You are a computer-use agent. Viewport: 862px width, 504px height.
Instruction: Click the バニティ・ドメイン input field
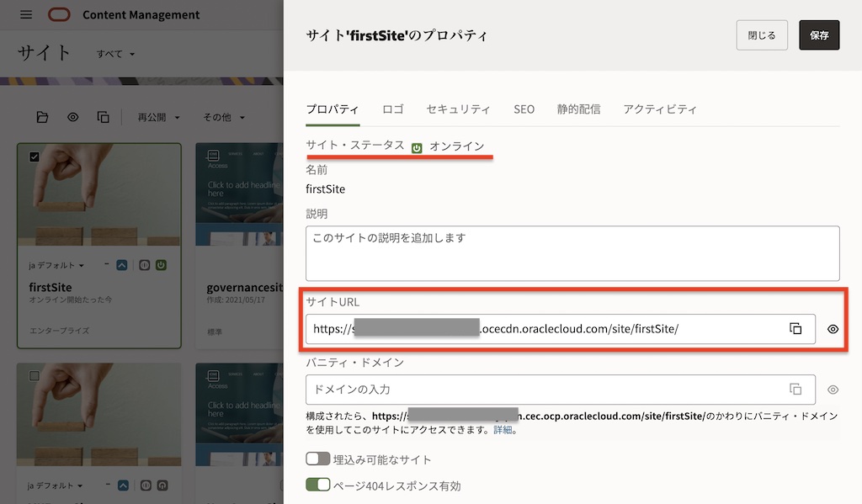[x=543, y=390]
